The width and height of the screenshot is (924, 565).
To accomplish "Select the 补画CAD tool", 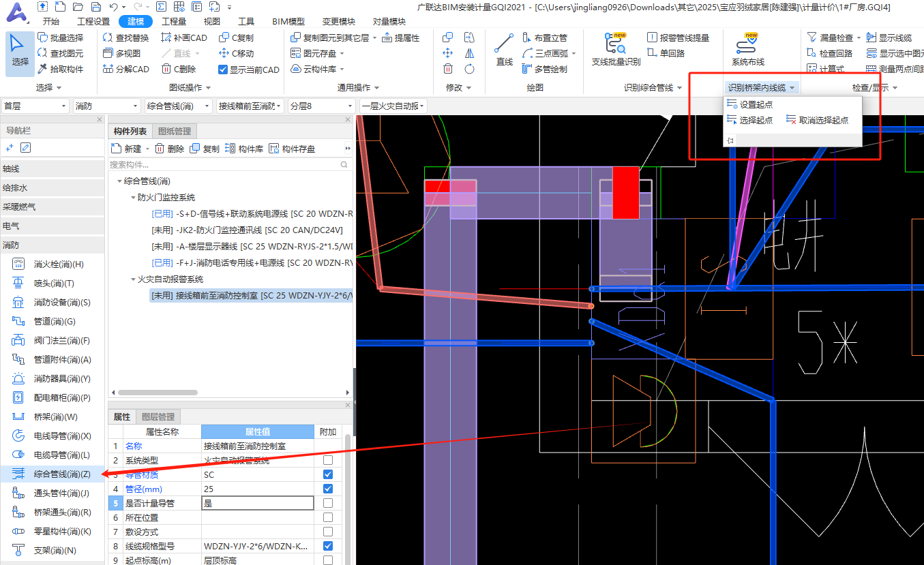I will click(x=185, y=37).
